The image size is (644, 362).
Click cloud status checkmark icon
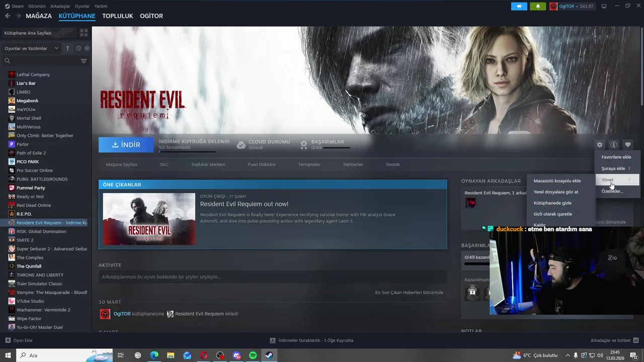[241, 145]
